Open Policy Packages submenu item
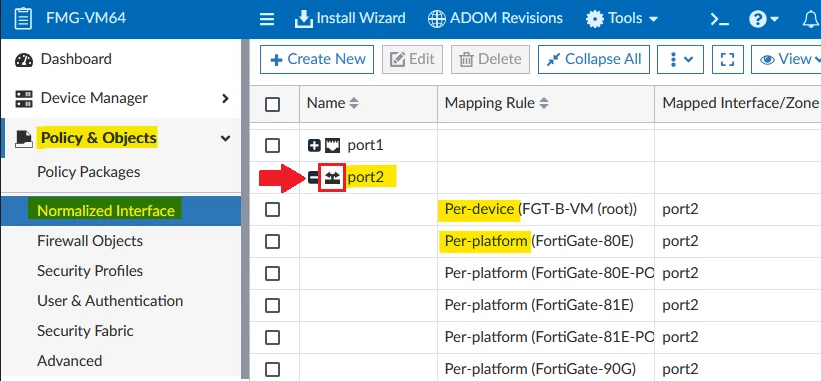Screen dimensions: 821x381 pos(88,172)
